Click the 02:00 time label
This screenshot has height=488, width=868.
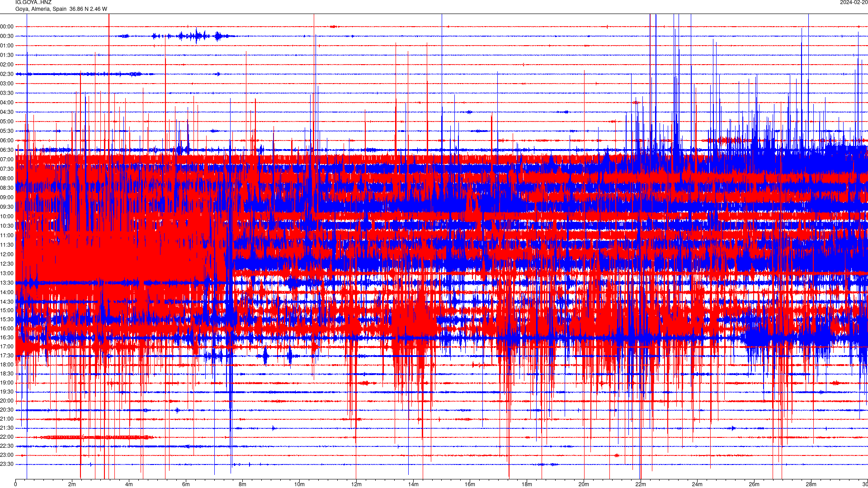tap(7, 65)
